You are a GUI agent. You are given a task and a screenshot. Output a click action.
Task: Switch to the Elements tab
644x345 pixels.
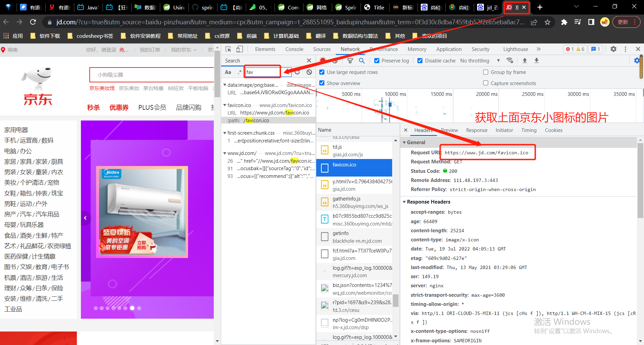265,49
